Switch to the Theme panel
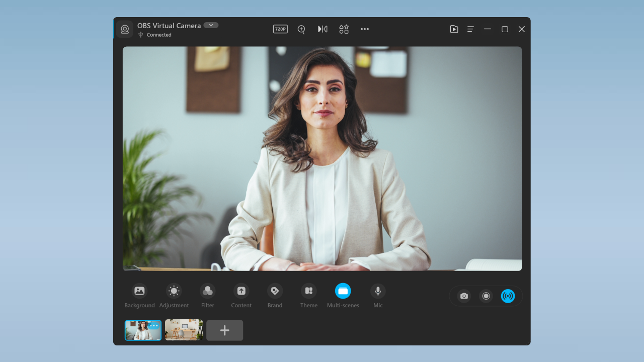This screenshot has height=362, width=644. [x=309, y=291]
